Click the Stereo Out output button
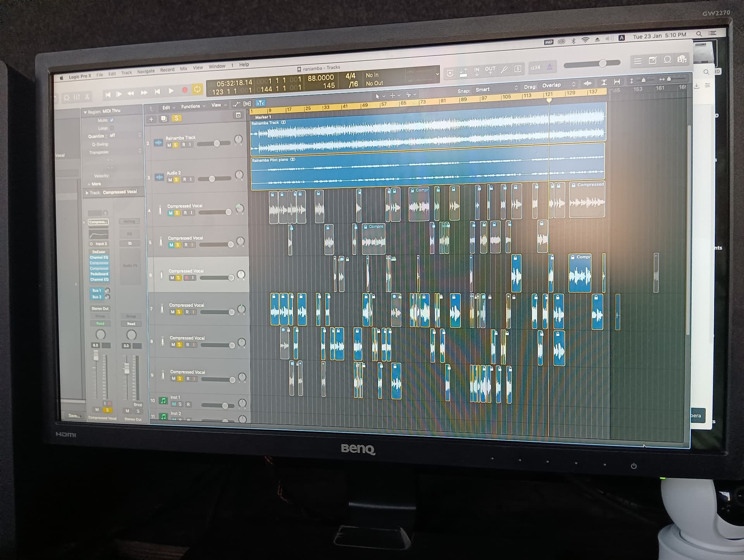Screen dimensions: 744x560 click(x=100, y=309)
